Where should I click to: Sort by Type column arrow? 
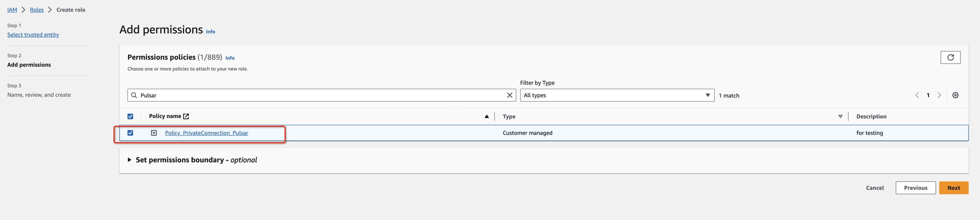pyautogui.click(x=840, y=116)
